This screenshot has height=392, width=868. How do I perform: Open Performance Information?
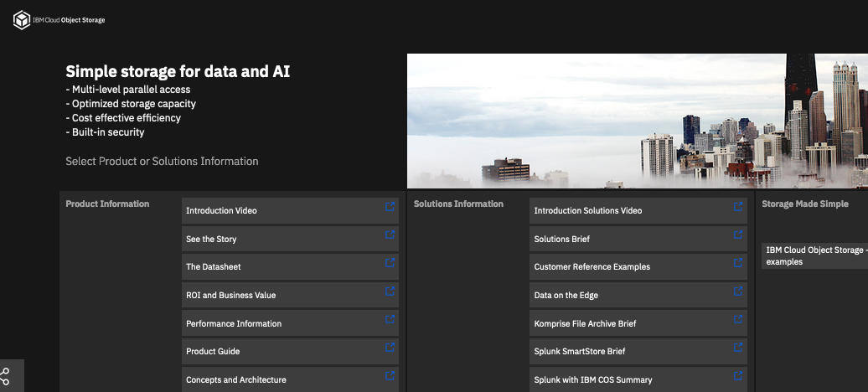tap(290, 323)
